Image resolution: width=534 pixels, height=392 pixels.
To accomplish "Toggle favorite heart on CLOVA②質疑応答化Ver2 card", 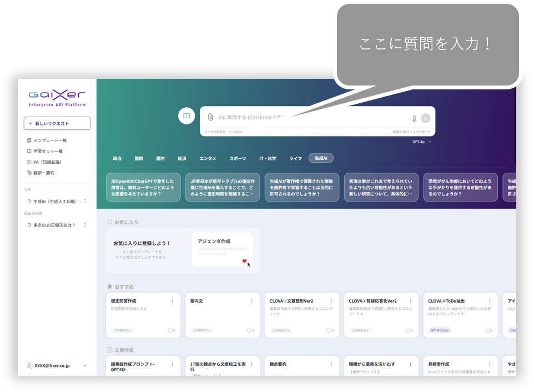I will pos(408,330).
